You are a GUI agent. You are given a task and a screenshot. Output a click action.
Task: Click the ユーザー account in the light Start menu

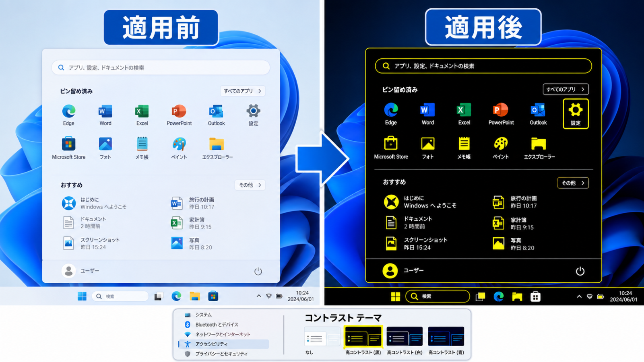pos(80,271)
